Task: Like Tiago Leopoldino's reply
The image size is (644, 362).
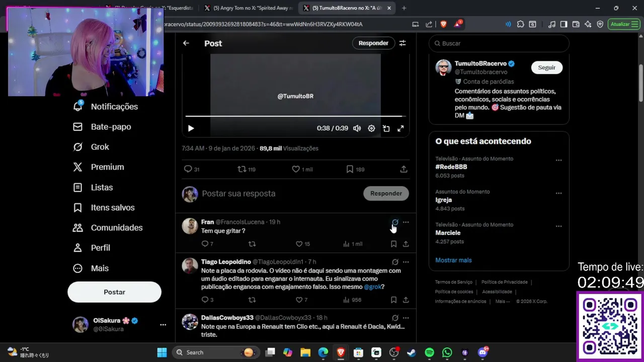Action: (x=301, y=300)
